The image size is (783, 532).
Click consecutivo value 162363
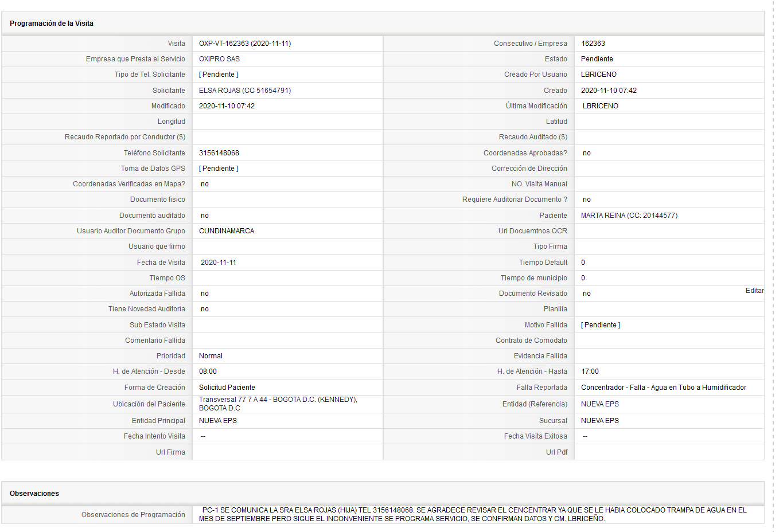coord(593,44)
